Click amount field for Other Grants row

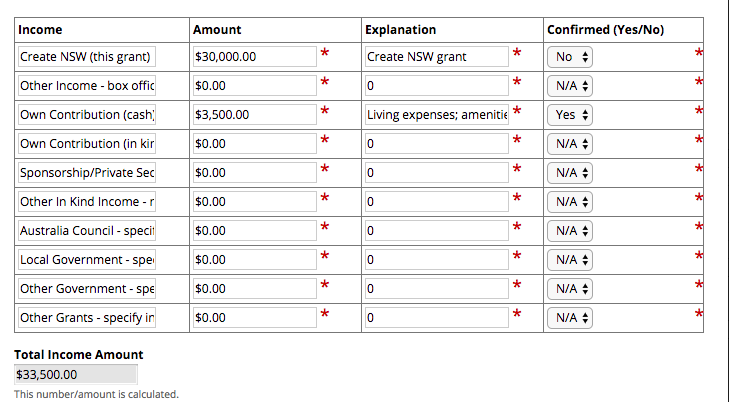255,318
